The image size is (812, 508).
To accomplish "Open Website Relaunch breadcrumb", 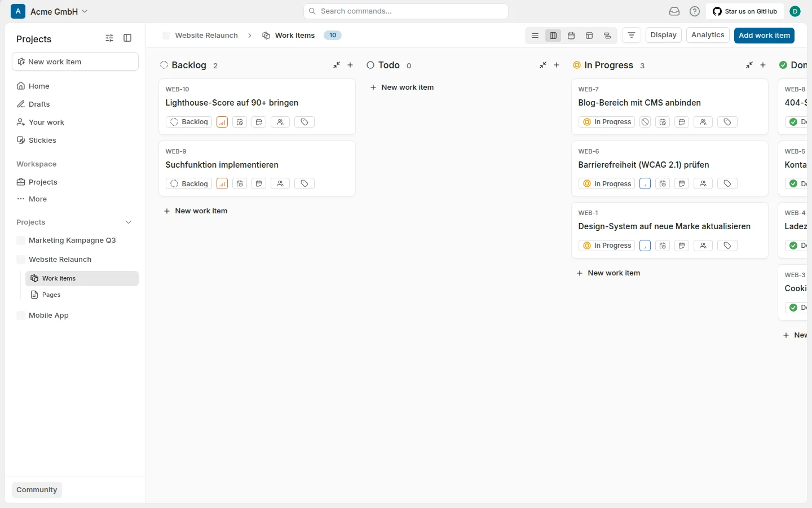I will 200,36.
